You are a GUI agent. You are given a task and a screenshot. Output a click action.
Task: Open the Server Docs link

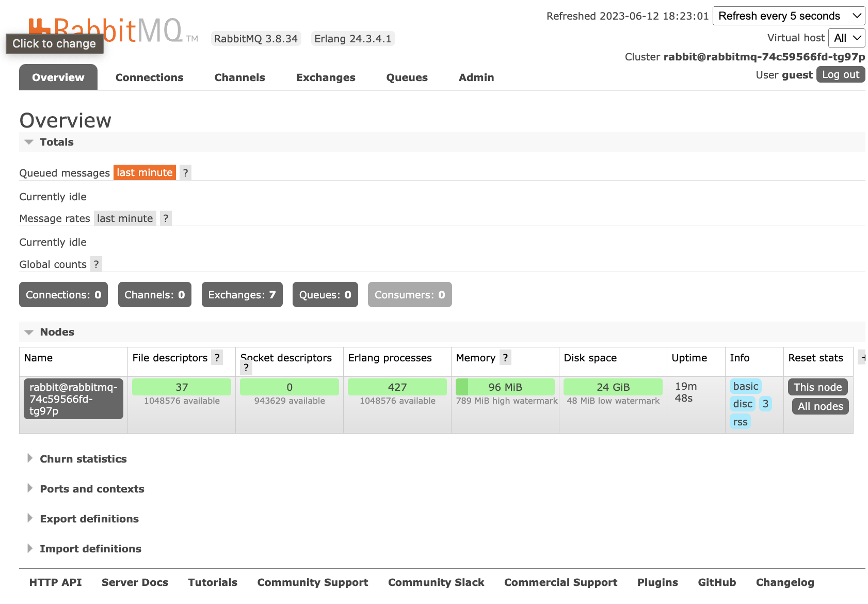pyautogui.click(x=135, y=582)
